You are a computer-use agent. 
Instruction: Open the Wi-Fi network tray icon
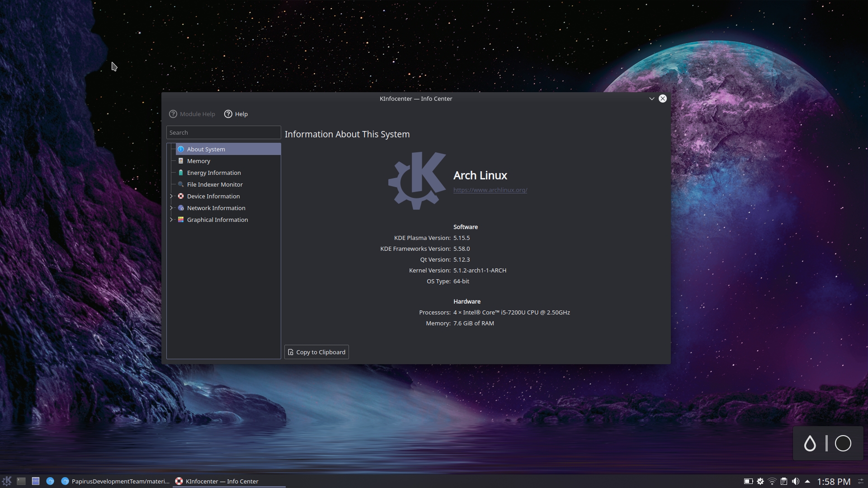(x=772, y=481)
